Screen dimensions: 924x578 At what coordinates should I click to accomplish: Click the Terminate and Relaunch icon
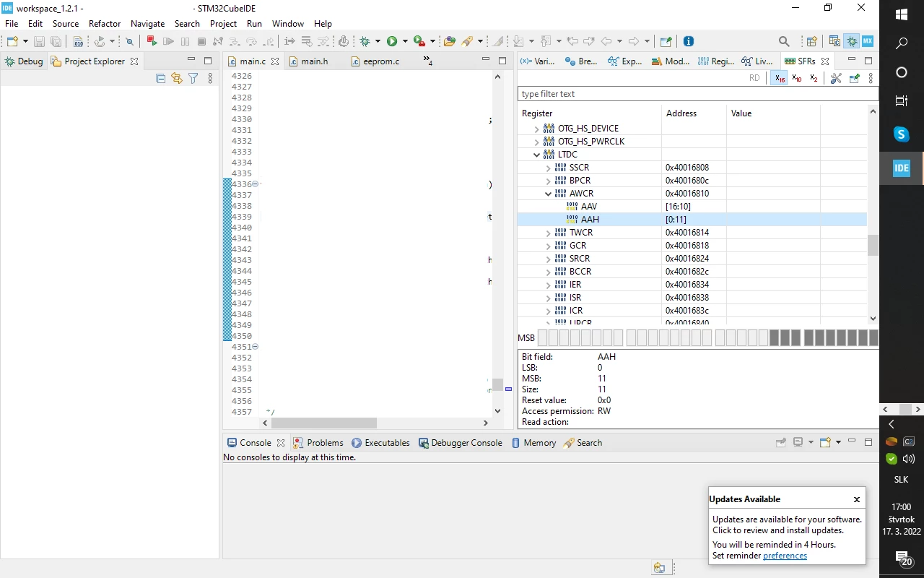point(152,41)
